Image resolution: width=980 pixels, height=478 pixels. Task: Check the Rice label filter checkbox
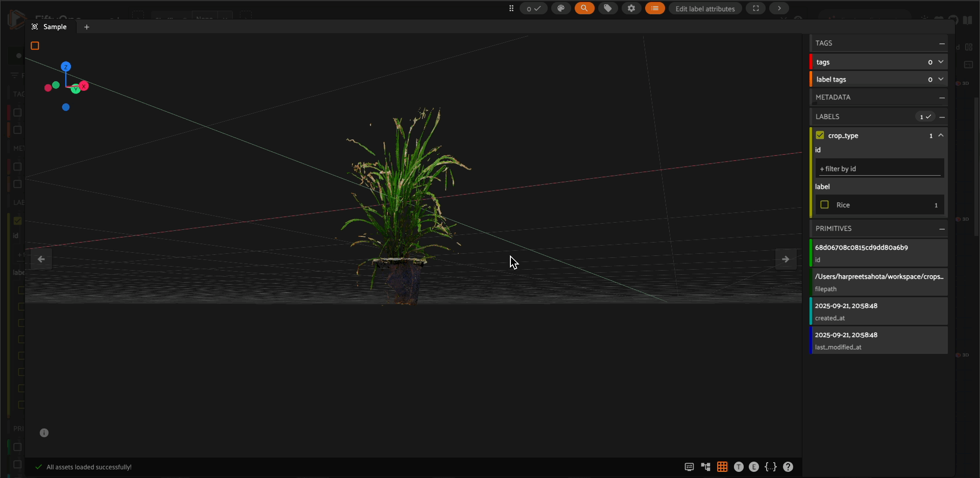click(824, 205)
